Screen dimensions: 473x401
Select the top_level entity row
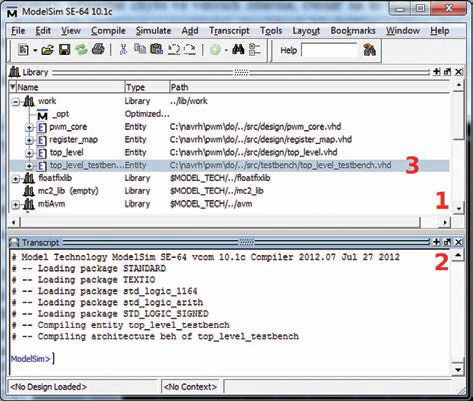229,153
